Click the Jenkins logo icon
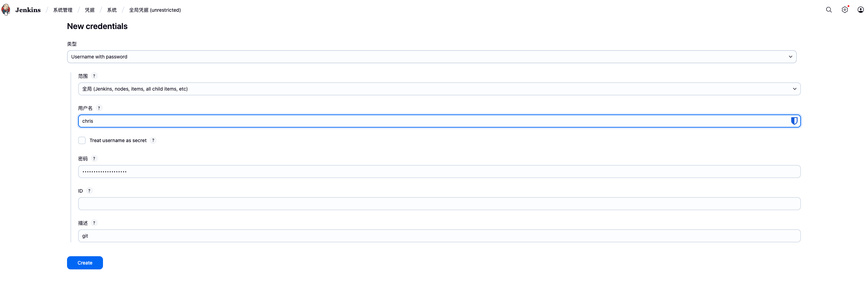Screen dimensions: 868x296 pos(6,10)
